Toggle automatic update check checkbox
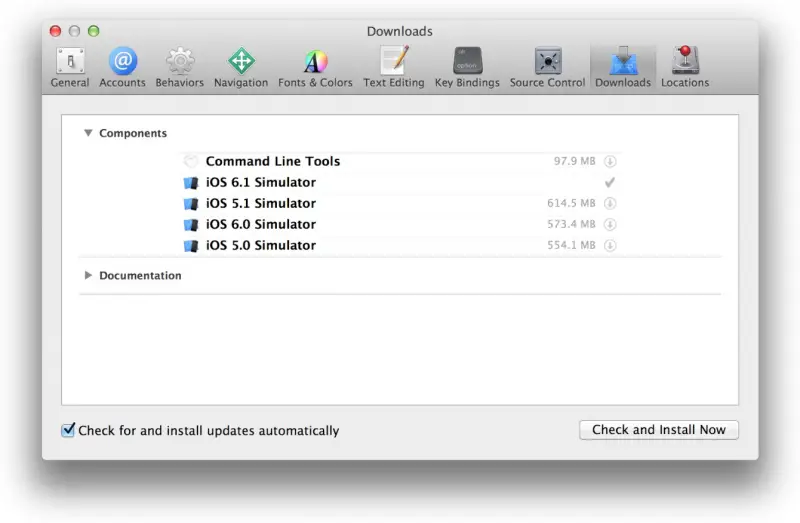800x523 pixels. coord(68,430)
